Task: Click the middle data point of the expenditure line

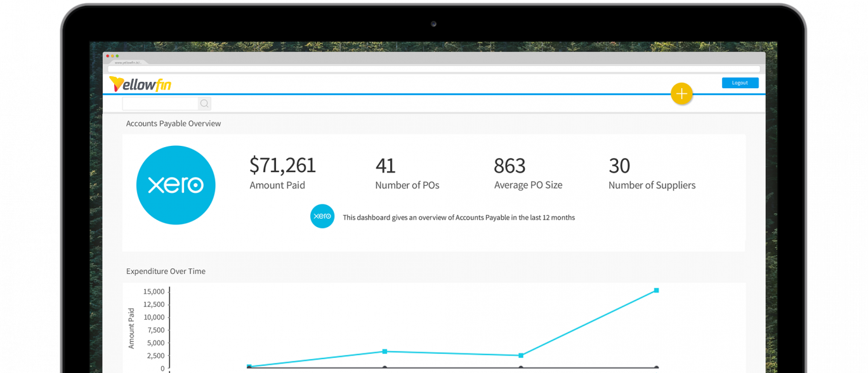Action: point(385,350)
